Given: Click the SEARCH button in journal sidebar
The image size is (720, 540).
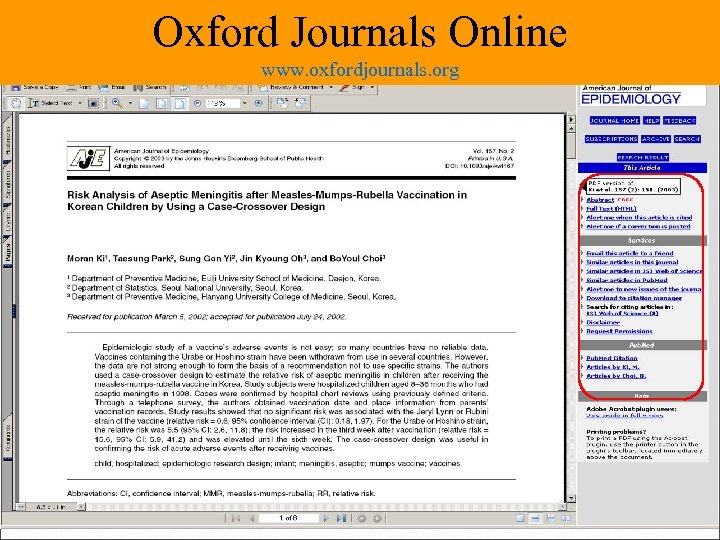Looking at the screenshot, I should (x=687, y=139).
